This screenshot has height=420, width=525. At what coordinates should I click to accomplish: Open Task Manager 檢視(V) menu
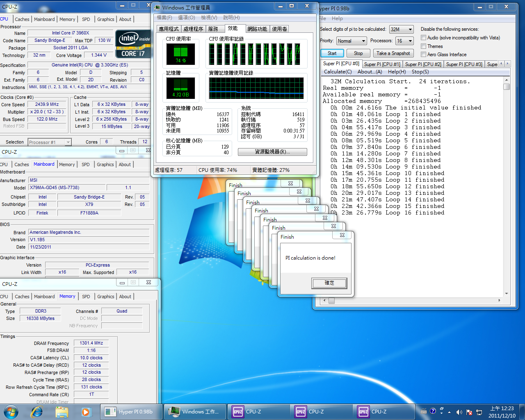point(209,18)
